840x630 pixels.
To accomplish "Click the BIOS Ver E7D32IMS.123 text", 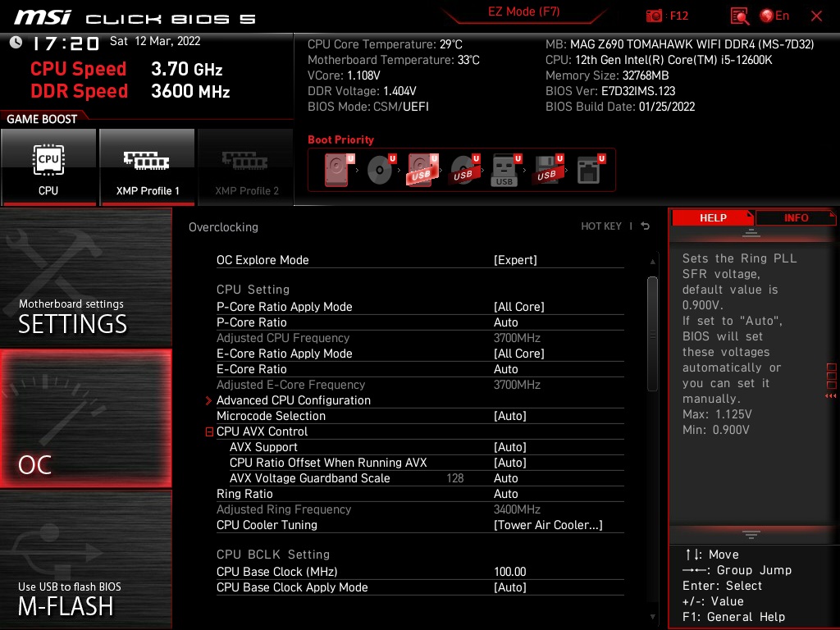I will tap(610, 91).
